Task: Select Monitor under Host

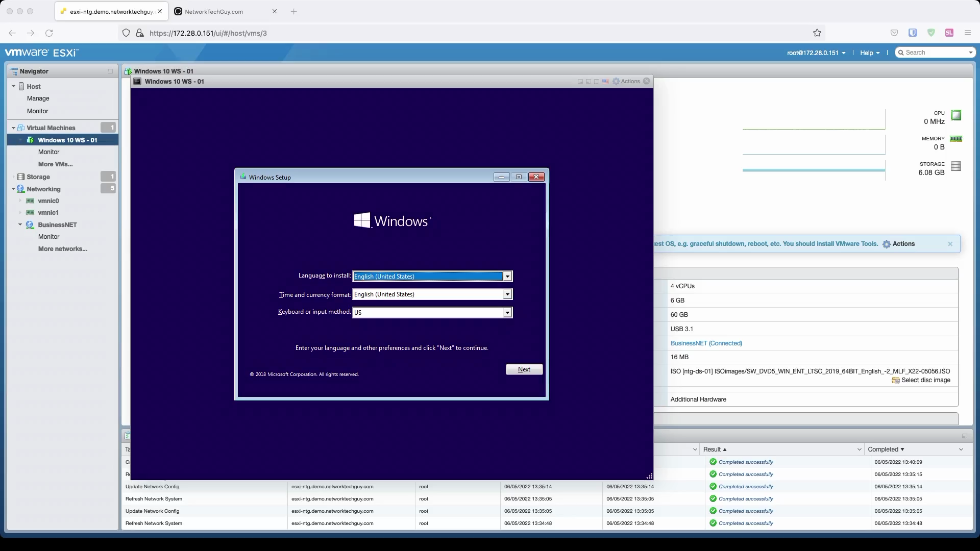Action: coord(38,111)
